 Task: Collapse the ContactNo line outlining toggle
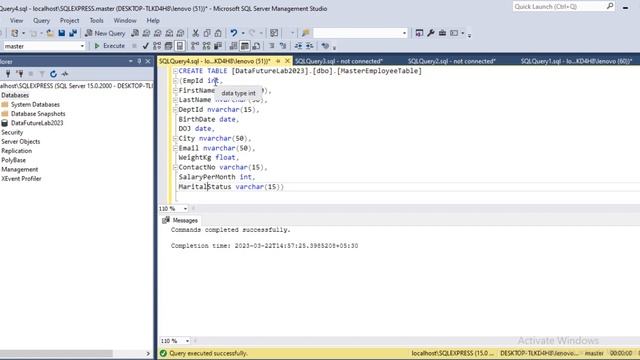[175, 167]
